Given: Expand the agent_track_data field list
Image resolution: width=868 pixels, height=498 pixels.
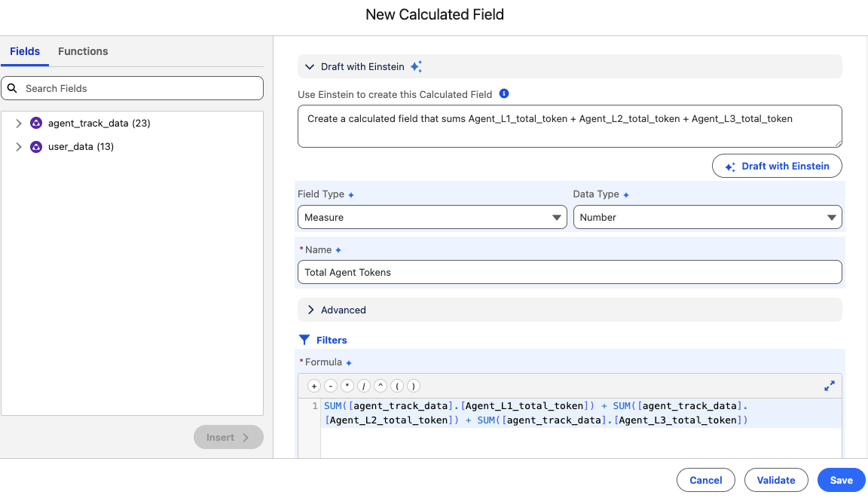Looking at the screenshot, I should pos(19,123).
